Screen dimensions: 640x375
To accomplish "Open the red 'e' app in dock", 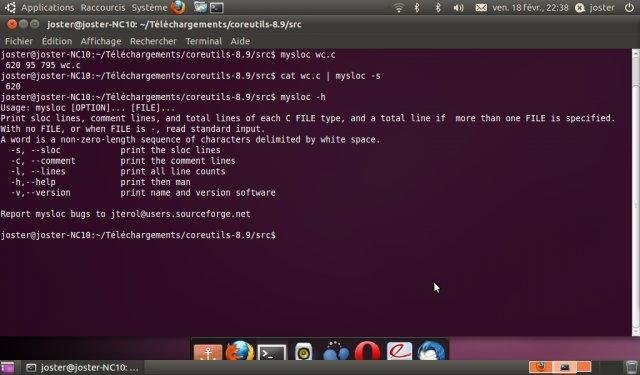I will click(399, 351).
